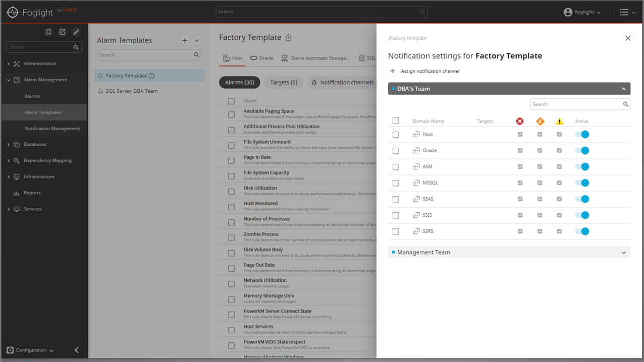Click the Configuration gear icon

(10, 350)
